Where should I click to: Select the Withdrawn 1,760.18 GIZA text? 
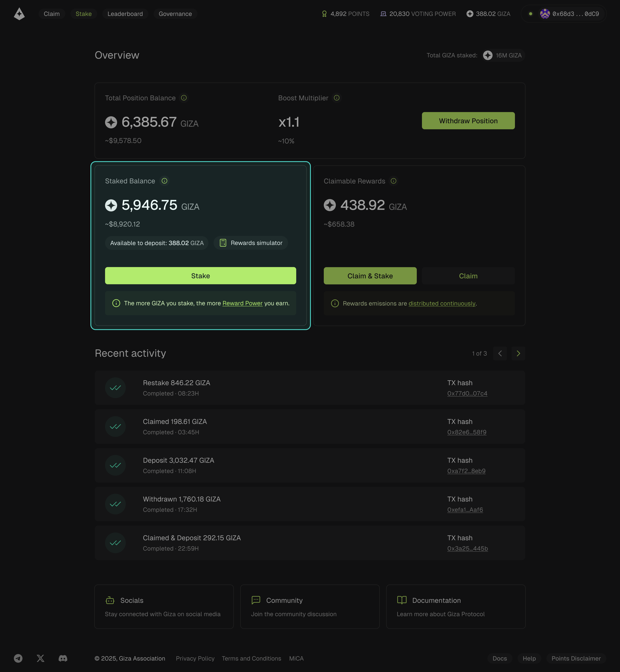click(181, 499)
